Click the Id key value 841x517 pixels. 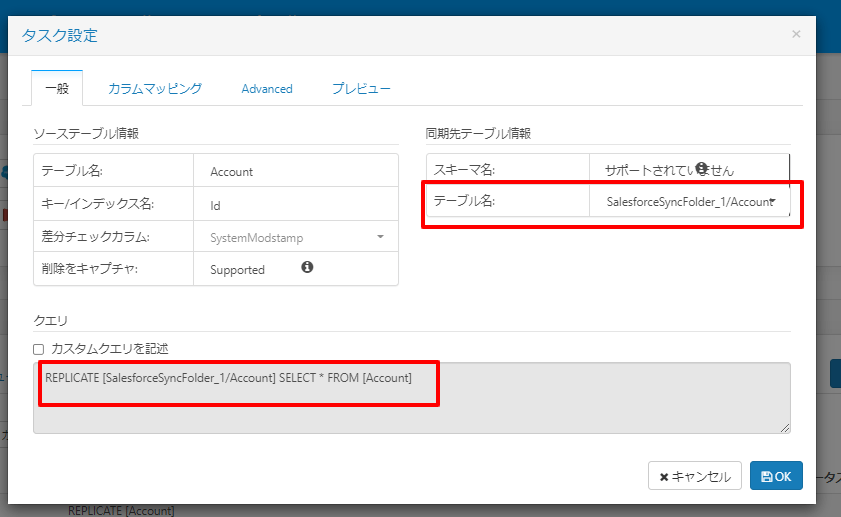point(215,205)
